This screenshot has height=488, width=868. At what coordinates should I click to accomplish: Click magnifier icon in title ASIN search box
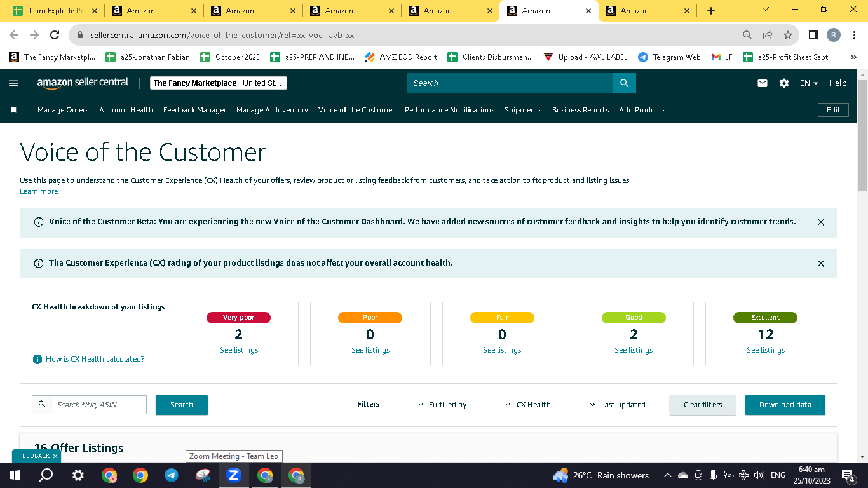point(42,404)
